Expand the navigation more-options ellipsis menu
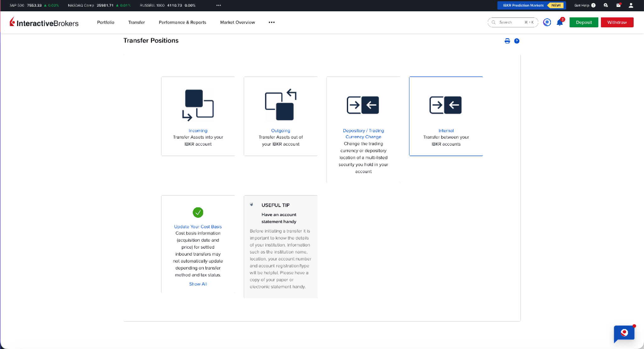The width and height of the screenshot is (644, 349). point(272,22)
